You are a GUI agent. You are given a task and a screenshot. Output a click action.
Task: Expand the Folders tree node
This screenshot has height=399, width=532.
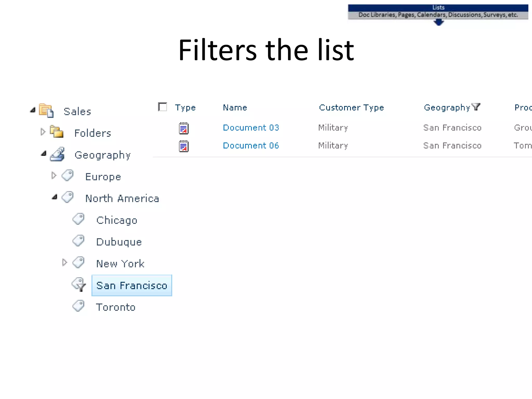43,132
